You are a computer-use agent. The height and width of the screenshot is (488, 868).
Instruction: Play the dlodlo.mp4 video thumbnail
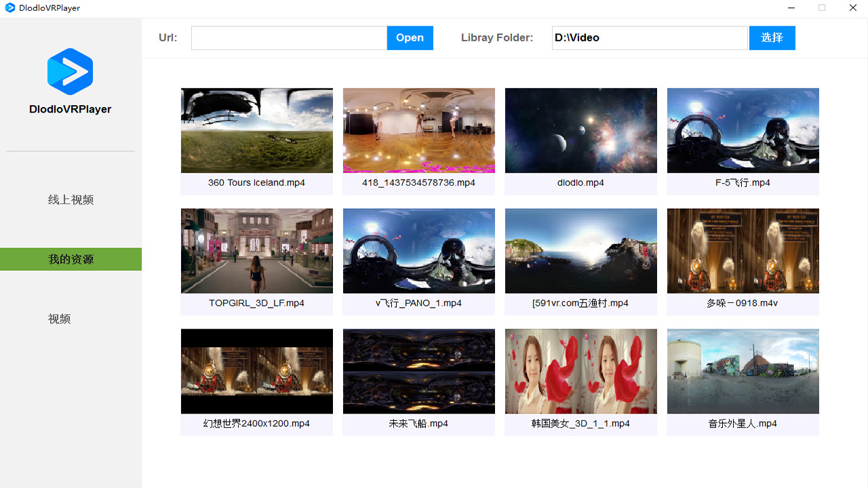click(580, 130)
